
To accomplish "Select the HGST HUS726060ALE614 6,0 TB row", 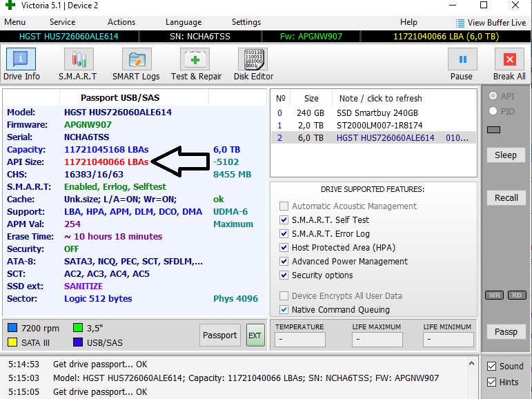I will 373,138.
